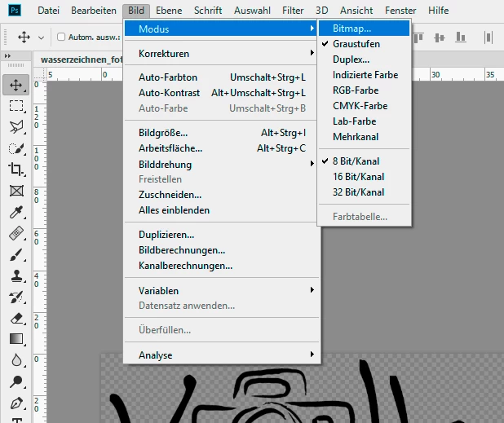Select the Pen tool

[x=16, y=403]
